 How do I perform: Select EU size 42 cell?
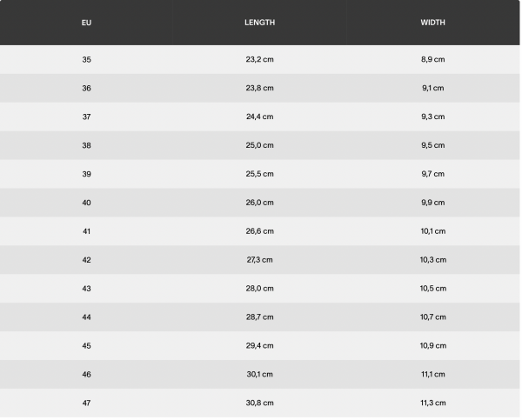(86, 260)
